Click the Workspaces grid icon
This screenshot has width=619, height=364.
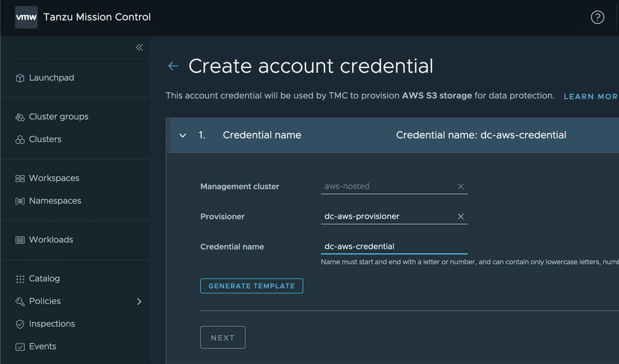(x=20, y=178)
